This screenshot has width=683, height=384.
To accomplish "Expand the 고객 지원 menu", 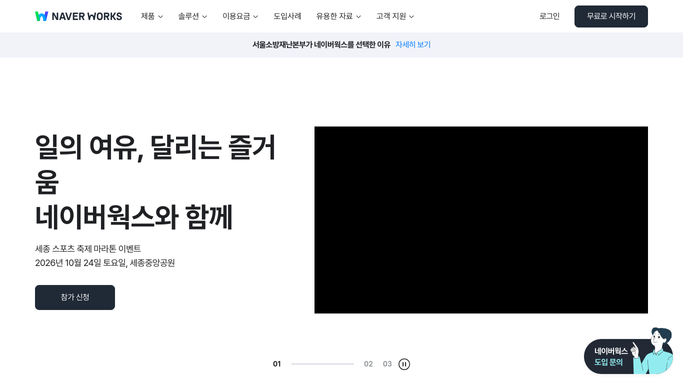I will tap(395, 17).
